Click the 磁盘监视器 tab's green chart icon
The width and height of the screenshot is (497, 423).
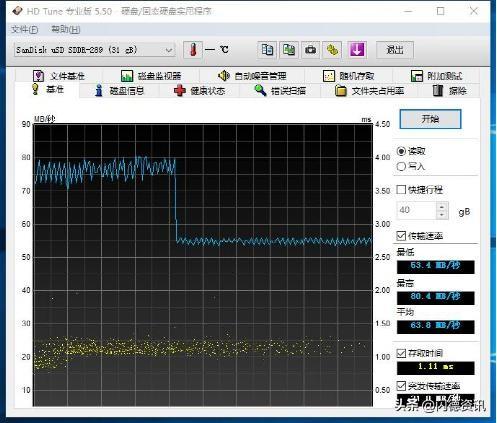(127, 76)
